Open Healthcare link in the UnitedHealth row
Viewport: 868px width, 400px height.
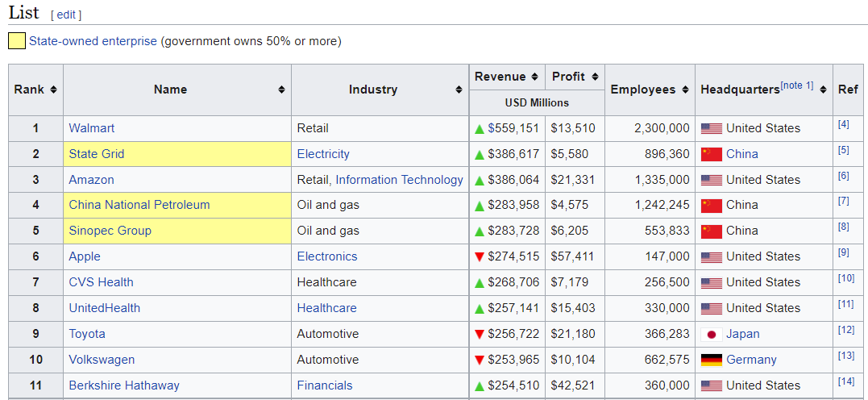tap(327, 308)
